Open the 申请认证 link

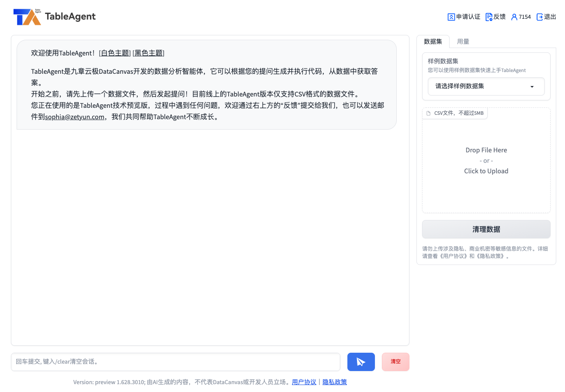click(468, 17)
